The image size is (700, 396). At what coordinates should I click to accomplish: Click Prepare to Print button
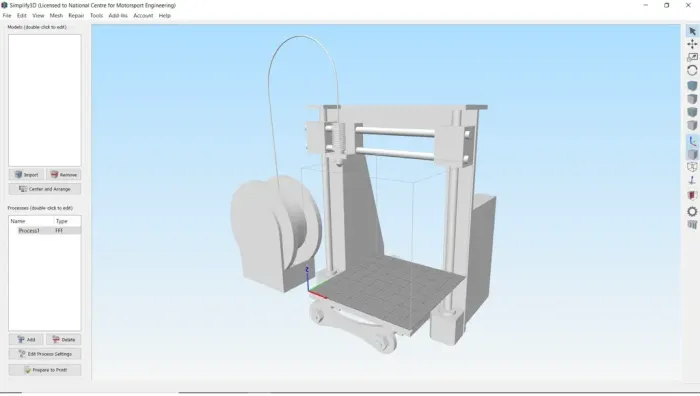pyautogui.click(x=45, y=370)
